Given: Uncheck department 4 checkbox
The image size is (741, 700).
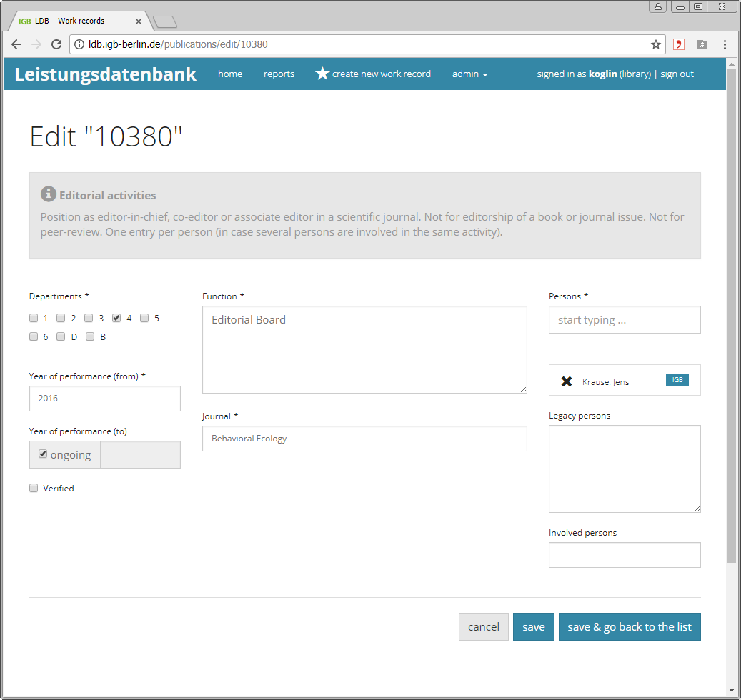Looking at the screenshot, I should click(116, 319).
